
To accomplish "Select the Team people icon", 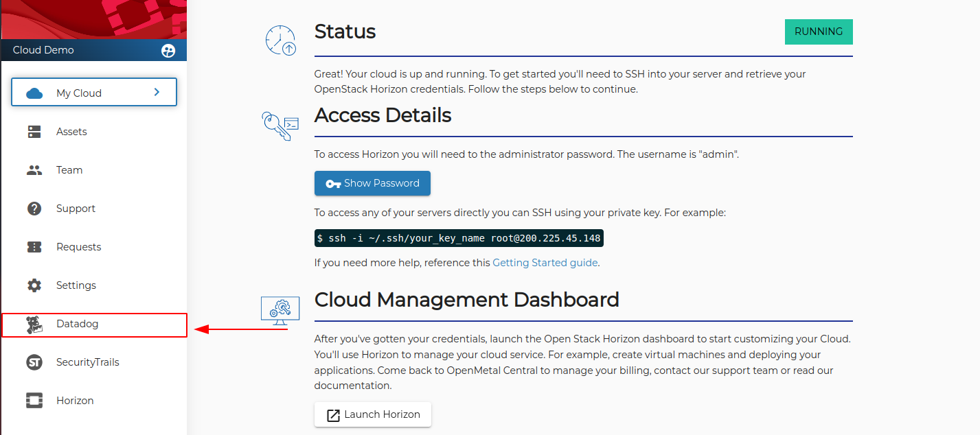I will tap(34, 169).
